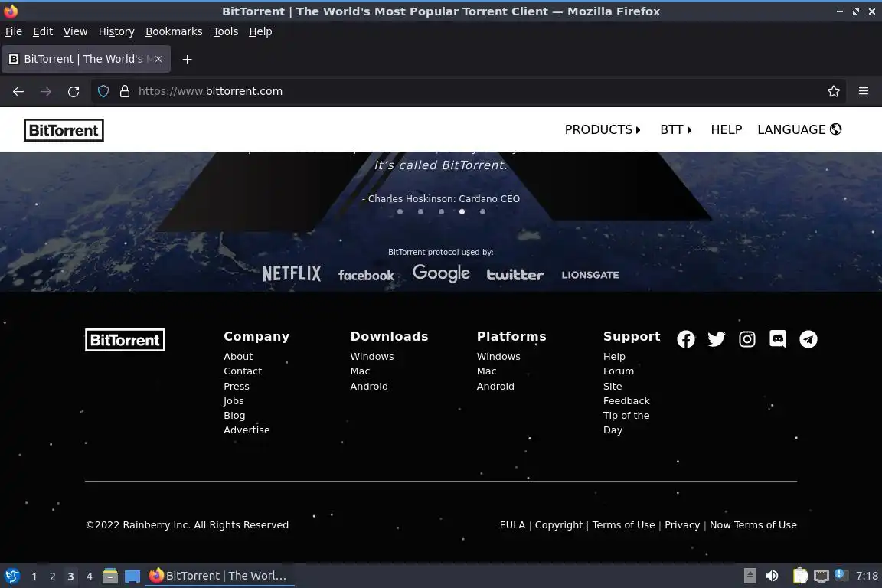Screen dimensions: 882x588
Task: Open the Copyright link in the footer
Action: pos(559,524)
